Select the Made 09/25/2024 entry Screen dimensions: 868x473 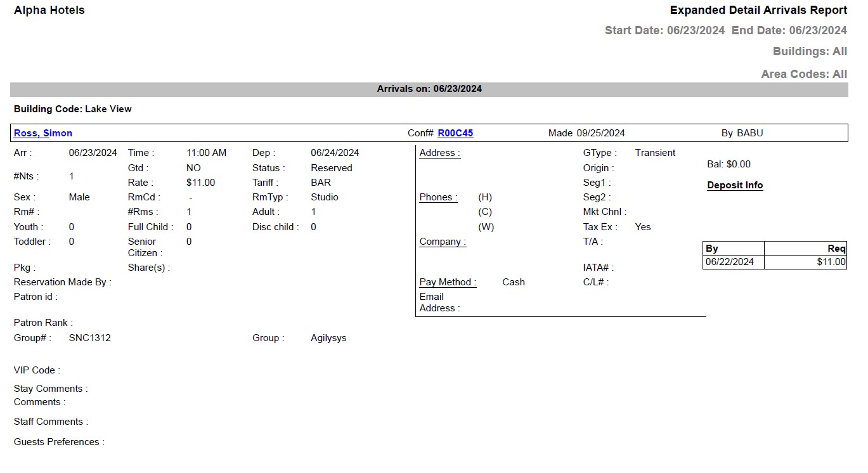tap(586, 133)
